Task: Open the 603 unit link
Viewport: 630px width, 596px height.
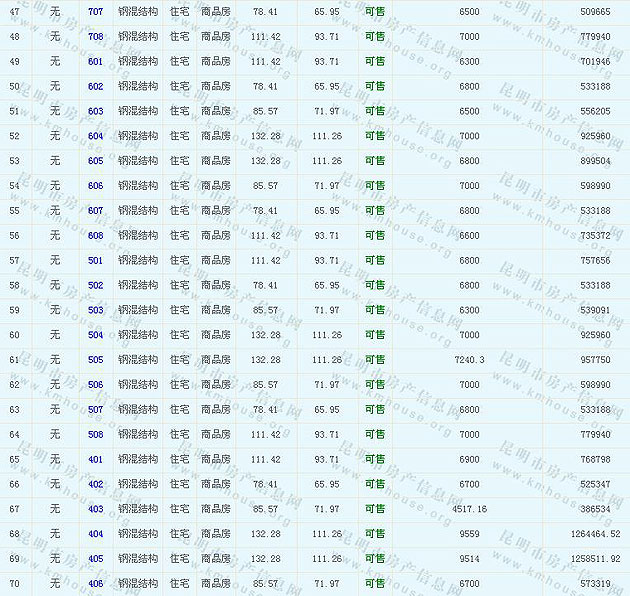Action: (95, 111)
